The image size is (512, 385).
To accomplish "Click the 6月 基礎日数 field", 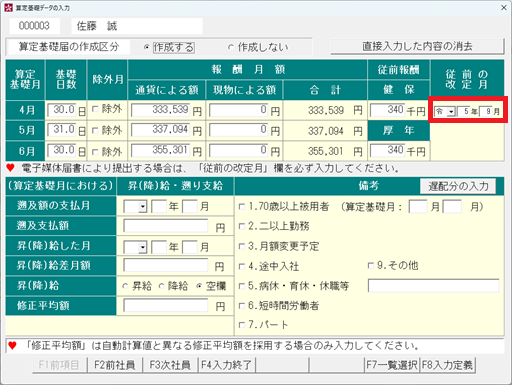I will (x=62, y=150).
